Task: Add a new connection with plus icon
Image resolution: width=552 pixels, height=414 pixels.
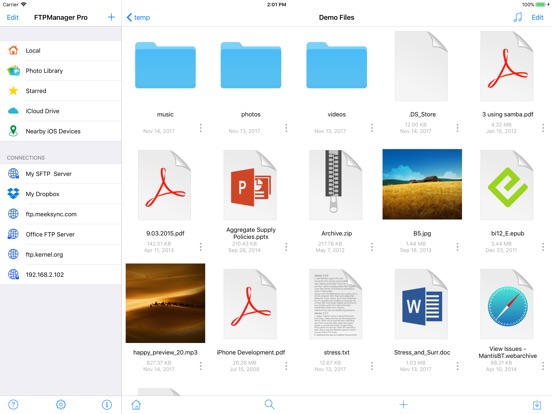Action: click(111, 17)
